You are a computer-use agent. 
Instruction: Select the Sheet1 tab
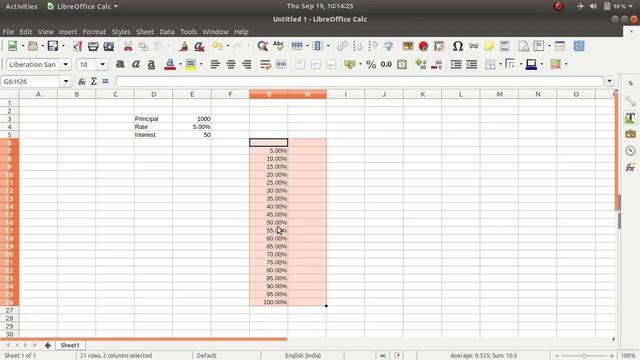(x=70, y=345)
